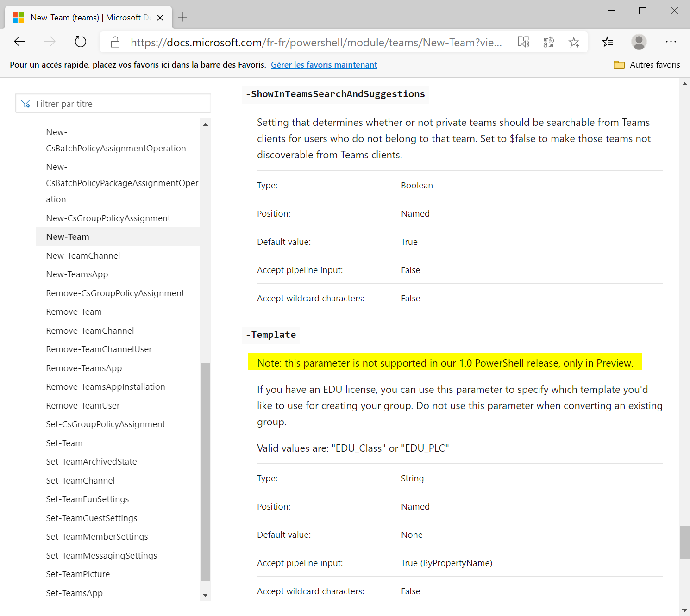Image resolution: width=690 pixels, height=616 pixels.
Task: Open Set-TeamsApp in sidebar
Action: (74, 593)
